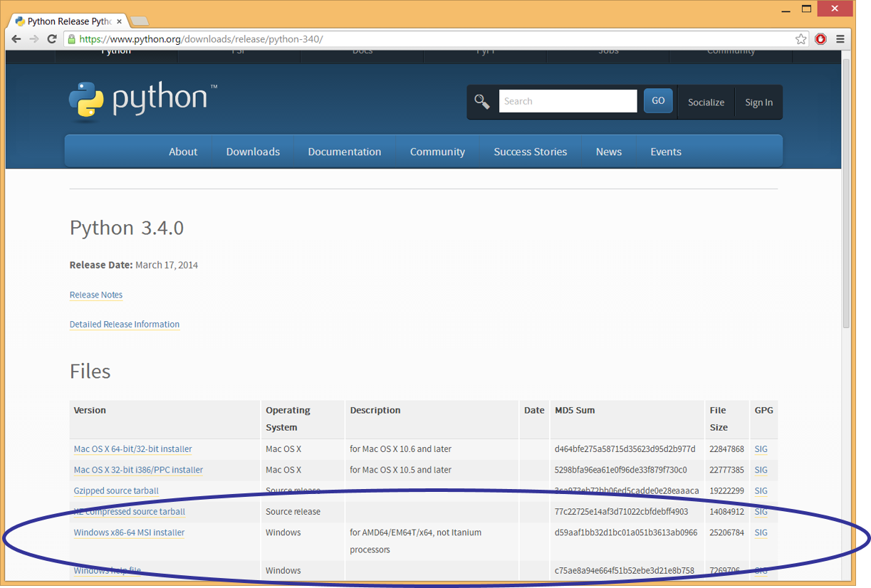Screen dimensions: 871x588
Task: Download Windows x86-64 MSI installer
Action: 129,532
